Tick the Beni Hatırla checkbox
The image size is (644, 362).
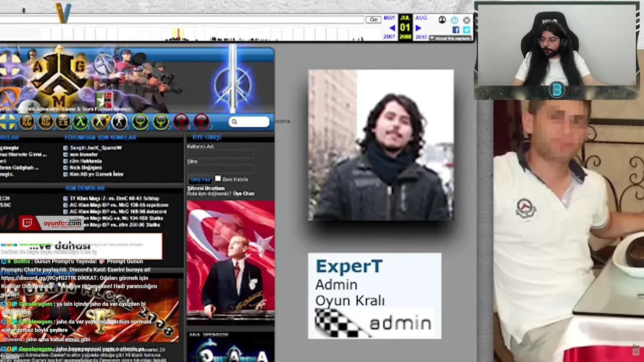click(218, 178)
